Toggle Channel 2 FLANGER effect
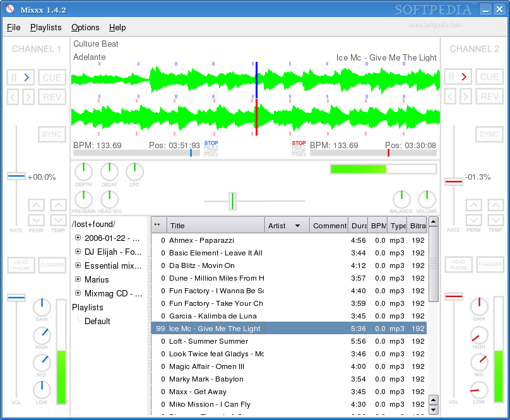The width and height of the screenshot is (510, 420). (x=490, y=265)
